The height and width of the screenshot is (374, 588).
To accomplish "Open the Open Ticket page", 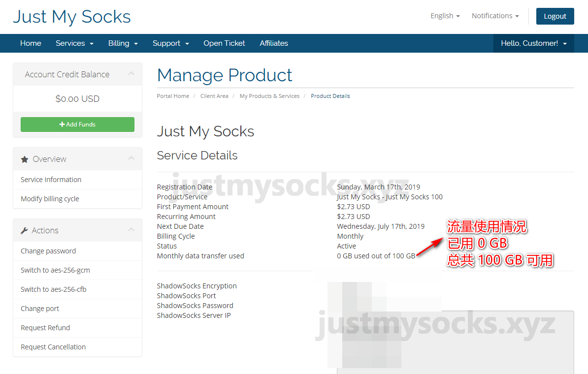I will click(224, 43).
